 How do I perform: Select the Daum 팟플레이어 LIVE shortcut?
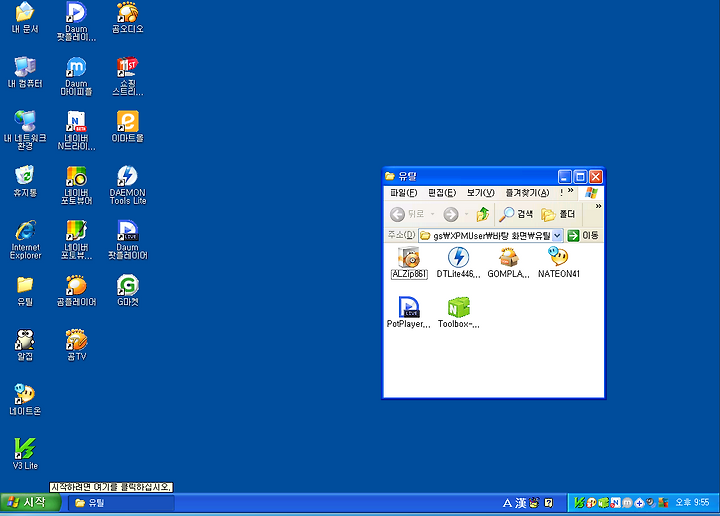(x=128, y=240)
